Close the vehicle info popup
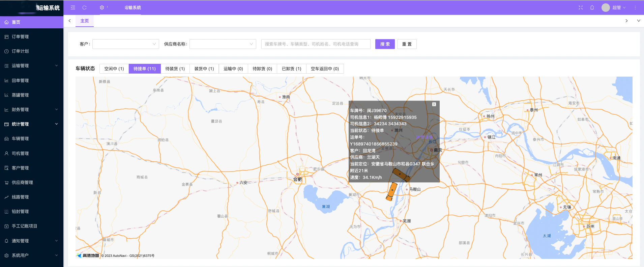Image resolution: width=644 pixels, height=267 pixels. click(x=434, y=104)
